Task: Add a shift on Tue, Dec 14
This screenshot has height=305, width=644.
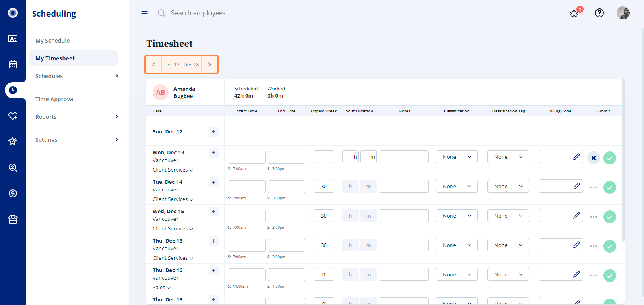Action: click(214, 182)
